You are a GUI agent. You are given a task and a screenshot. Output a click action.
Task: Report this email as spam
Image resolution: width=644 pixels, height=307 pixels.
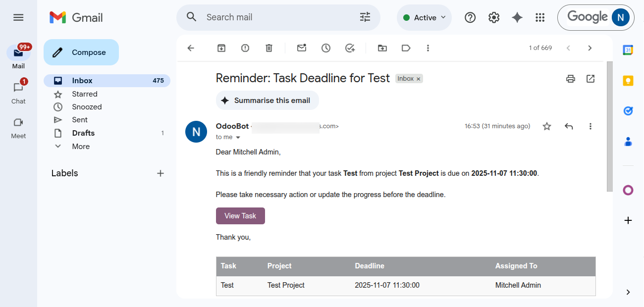pos(245,48)
